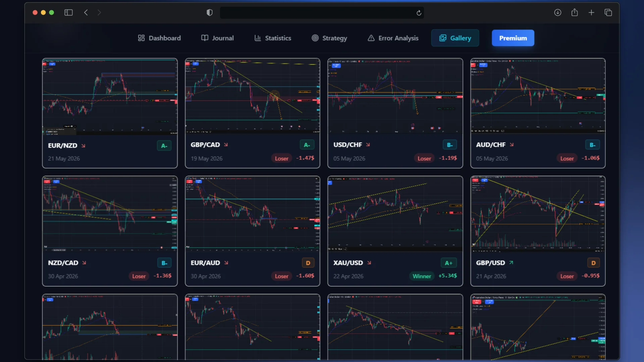Click the B- grade badge on AUD/CHF
This screenshot has height=362, width=644.
592,145
